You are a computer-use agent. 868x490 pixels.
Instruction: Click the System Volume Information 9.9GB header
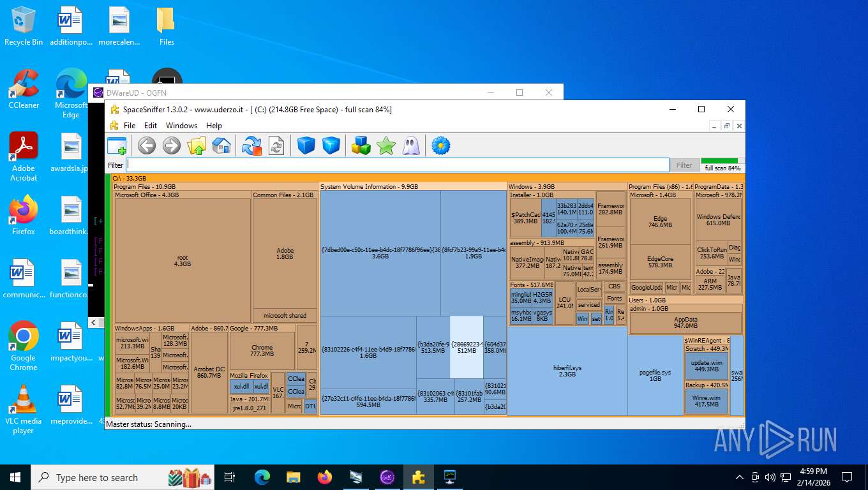[414, 187]
